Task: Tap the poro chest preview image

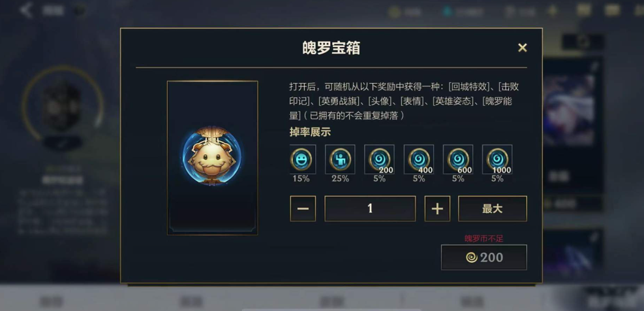Action: [x=212, y=158]
